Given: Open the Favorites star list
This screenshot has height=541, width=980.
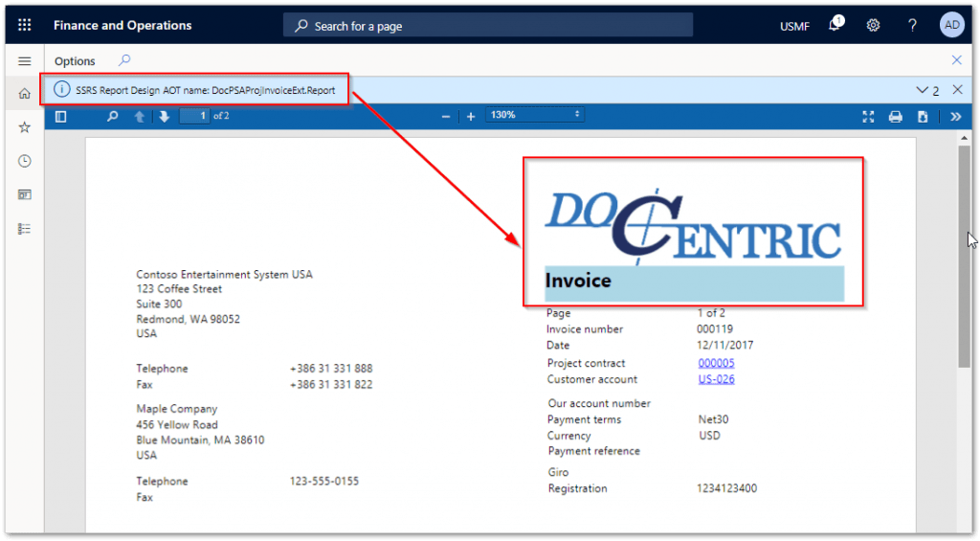Looking at the screenshot, I should [x=24, y=127].
